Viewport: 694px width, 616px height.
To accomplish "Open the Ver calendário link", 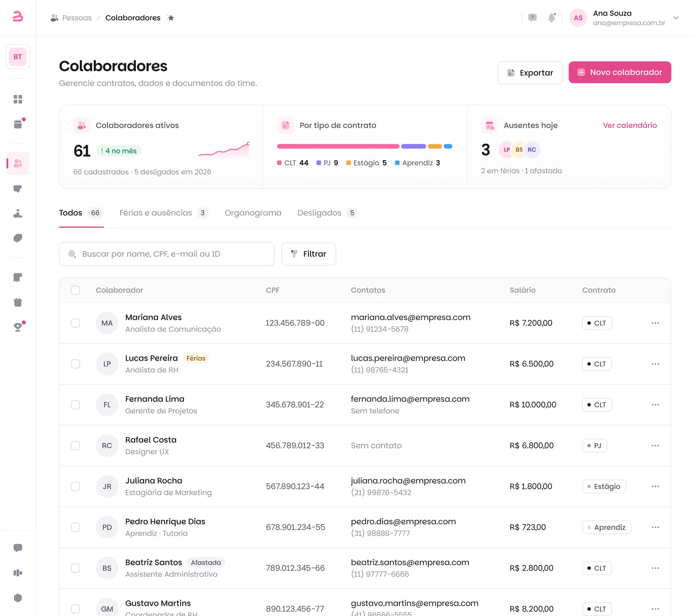I will coord(630,125).
